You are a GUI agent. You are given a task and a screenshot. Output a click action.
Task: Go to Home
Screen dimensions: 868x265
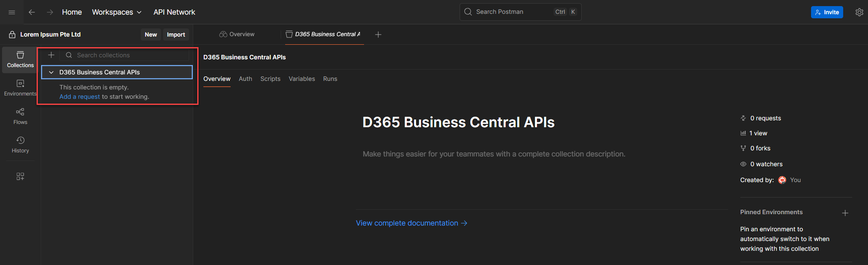72,12
